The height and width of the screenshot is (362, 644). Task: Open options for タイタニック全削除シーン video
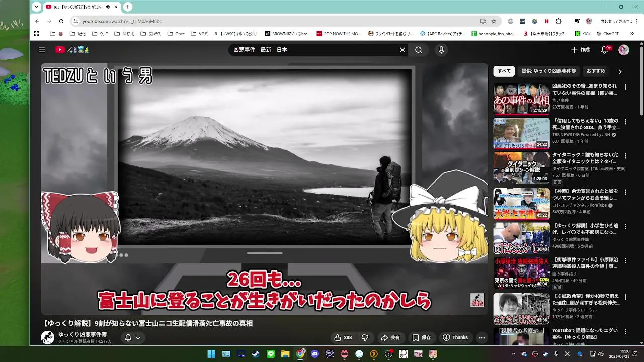click(x=625, y=156)
